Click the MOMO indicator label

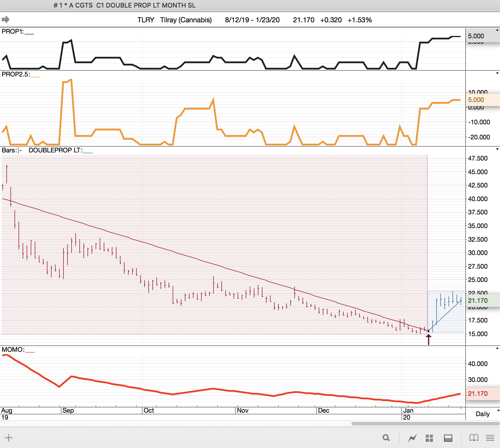[x=13, y=349]
